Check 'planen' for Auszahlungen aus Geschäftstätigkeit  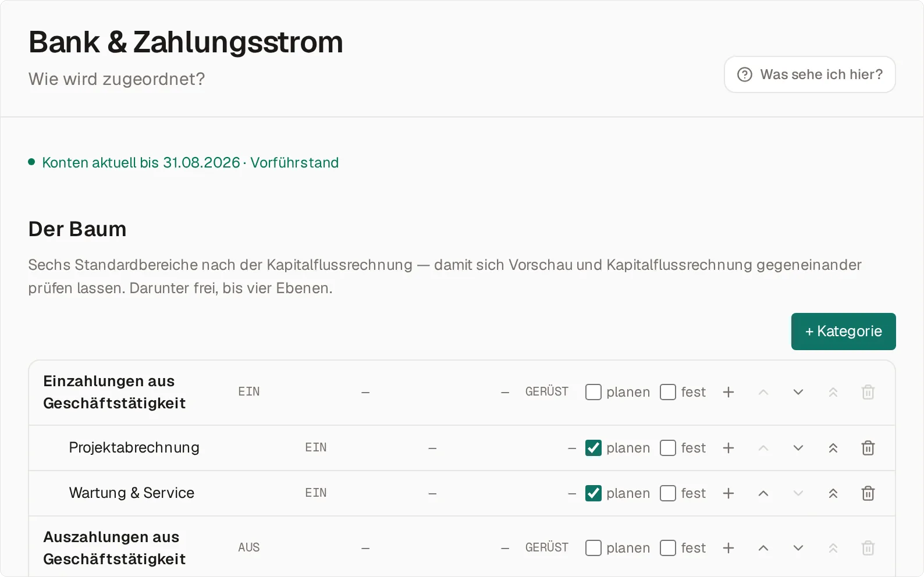[x=594, y=548]
